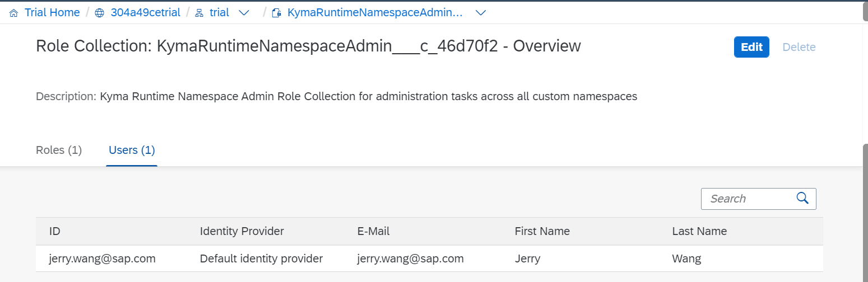Open the 304a49cetrial breadcrumb link
The width and height of the screenshot is (868, 282).
coord(146,12)
